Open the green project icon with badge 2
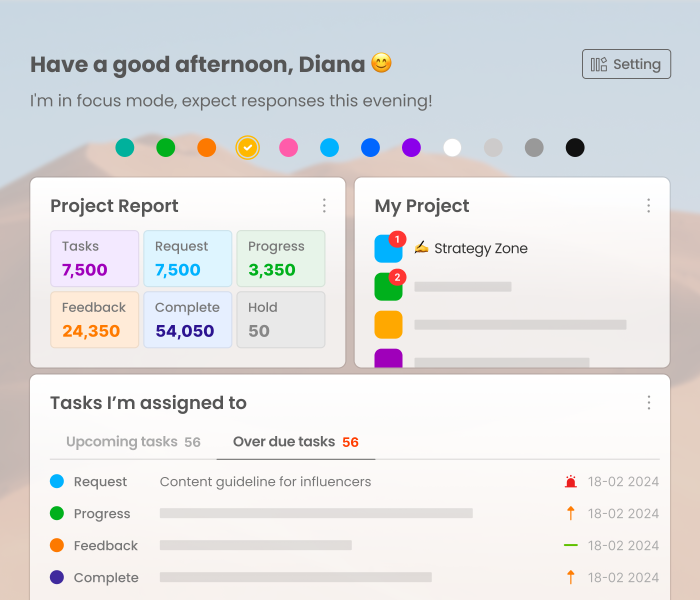This screenshot has height=600, width=700. (x=388, y=287)
